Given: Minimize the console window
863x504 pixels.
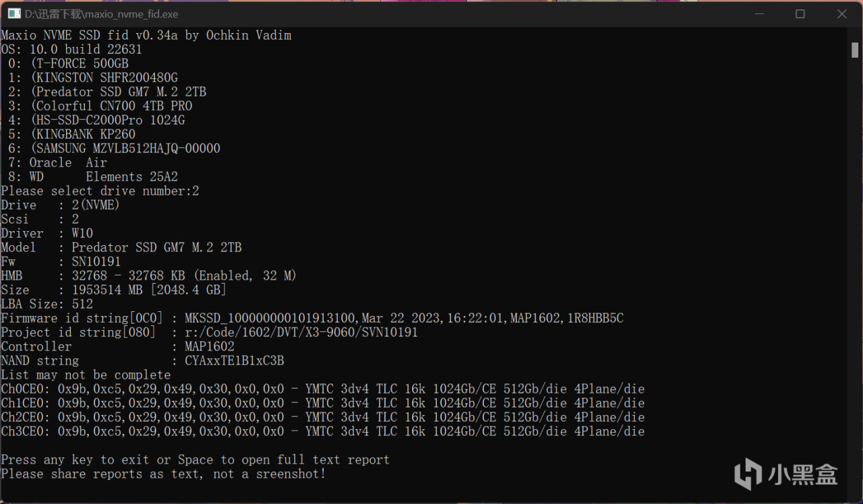Looking at the screenshot, I should pyautogui.click(x=758, y=13).
